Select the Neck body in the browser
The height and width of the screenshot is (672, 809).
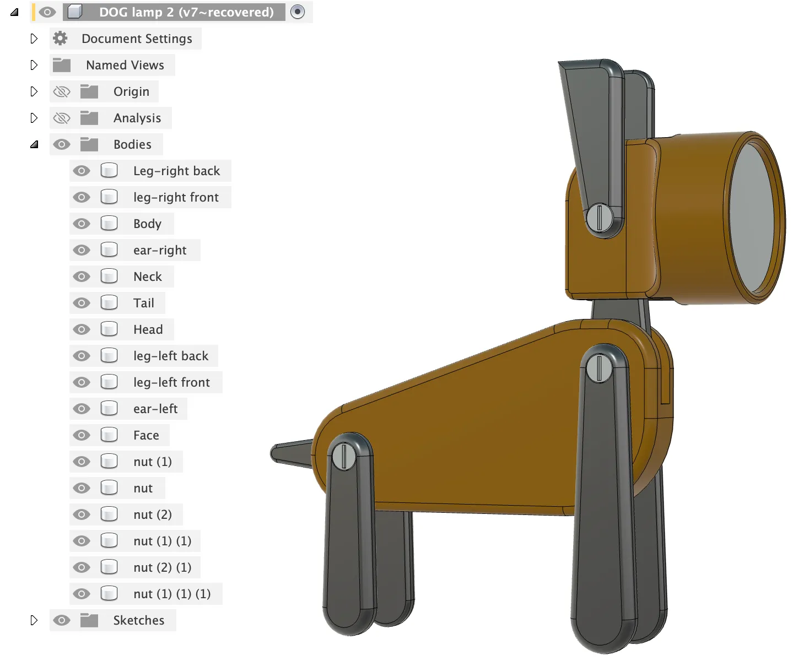pos(148,276)
